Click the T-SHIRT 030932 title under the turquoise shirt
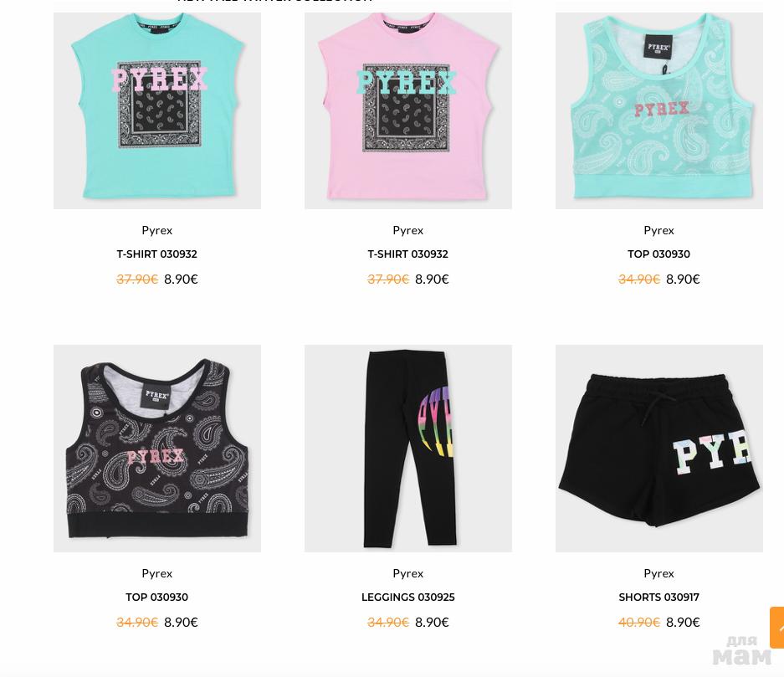784x677 pixels. pos(157,254)
